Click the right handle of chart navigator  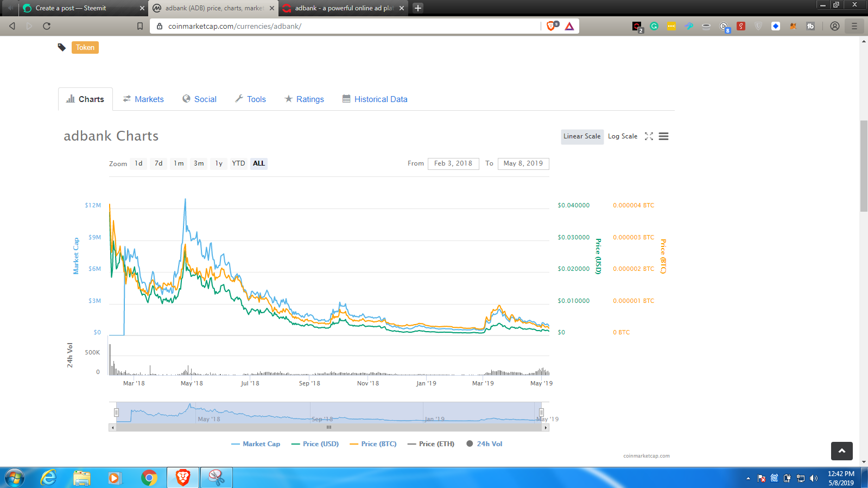pyautogui.click(x=541, y=413)
